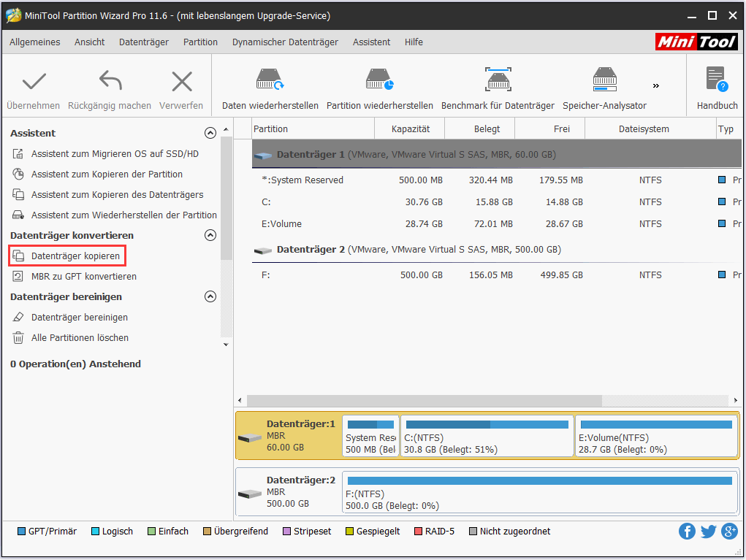Screen dimensions: 746x560
Task: Click the Übernehmen checkmark icon
Action: pyautogui.click(x=33, y=80)
